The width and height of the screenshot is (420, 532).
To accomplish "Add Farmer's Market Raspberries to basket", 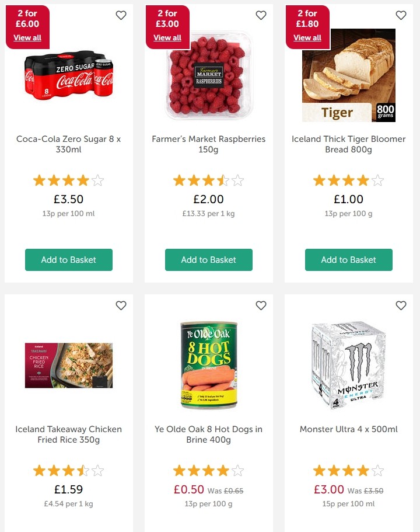I will pyautogui.click(x=208, y=260).
